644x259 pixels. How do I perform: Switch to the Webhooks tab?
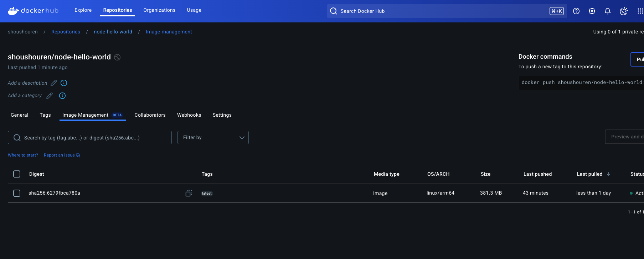point(189,115)
